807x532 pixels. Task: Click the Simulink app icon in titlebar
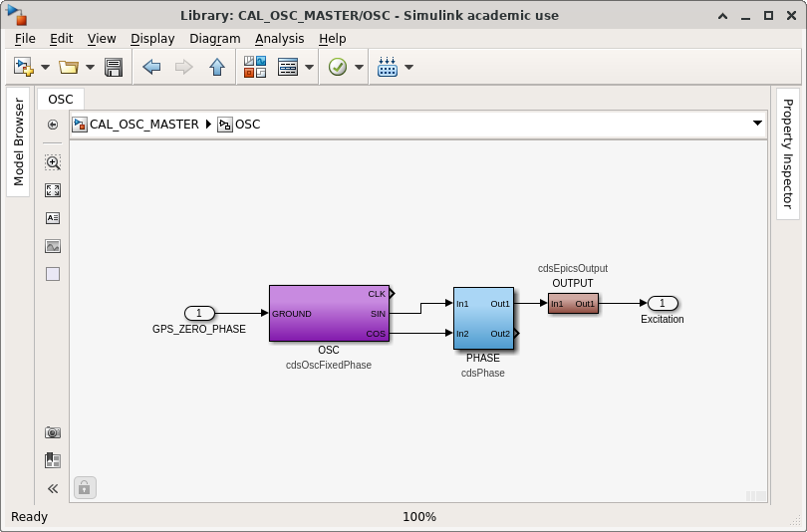tap(17, 15)
